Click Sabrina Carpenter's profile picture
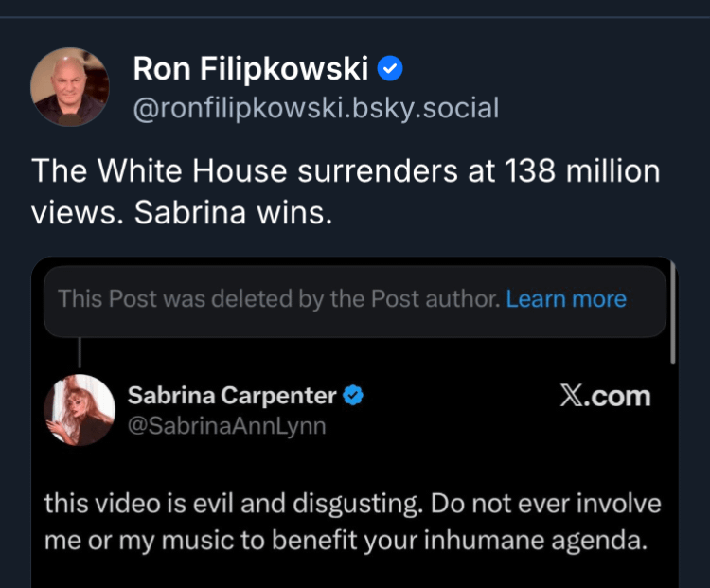710x588 pixels. 80,409
